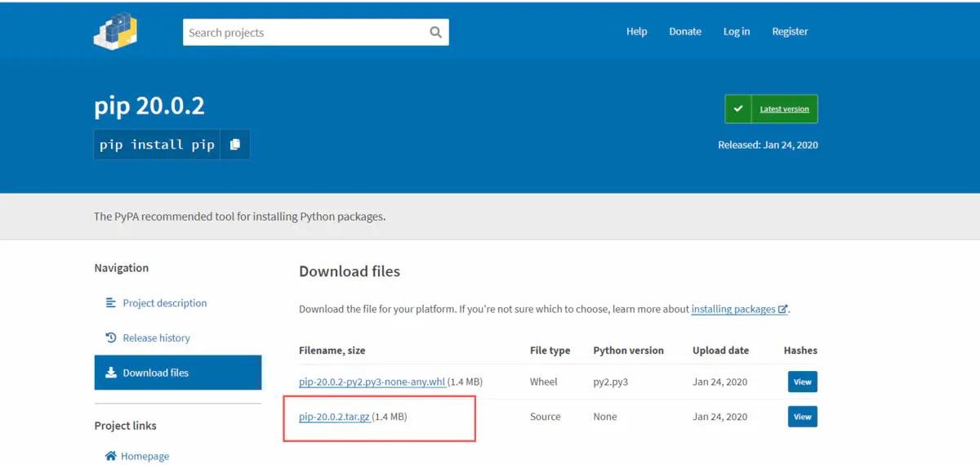Click the Navigation sidebar heading
This screenshot has width=980, height=465.
click(x=122, y=268)
